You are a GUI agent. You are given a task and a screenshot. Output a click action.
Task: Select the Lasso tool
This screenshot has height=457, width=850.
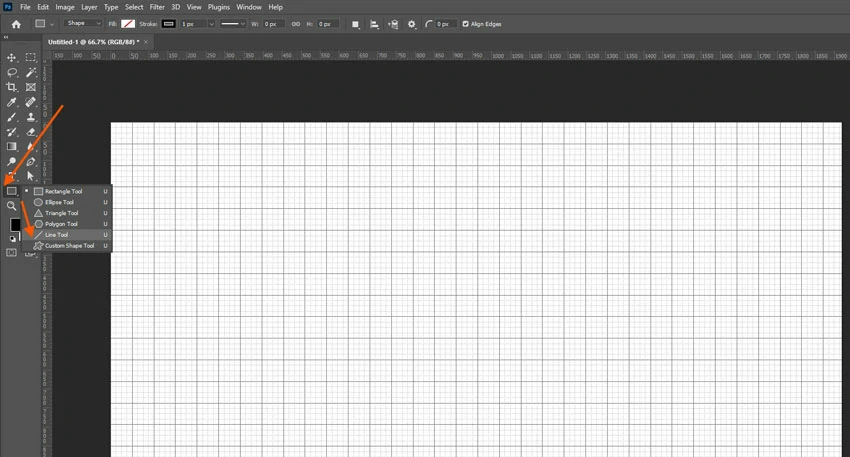point(12,73)
